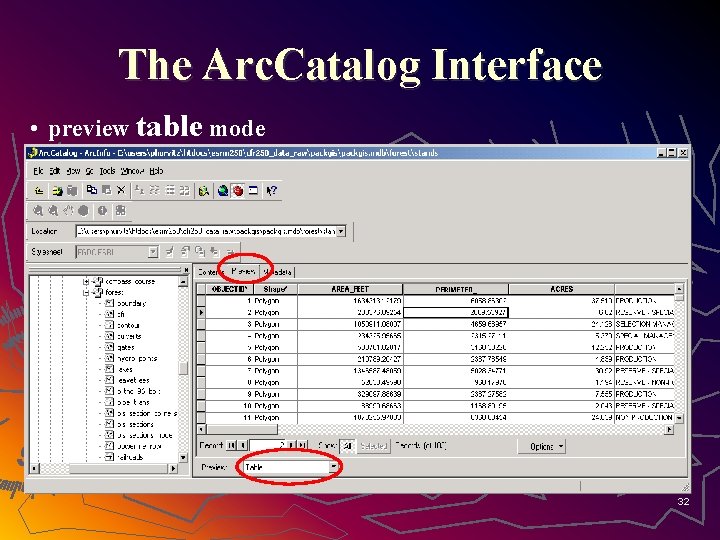Go to the first record button
This screenshot has height=540, width=720.
click(231, 445)
